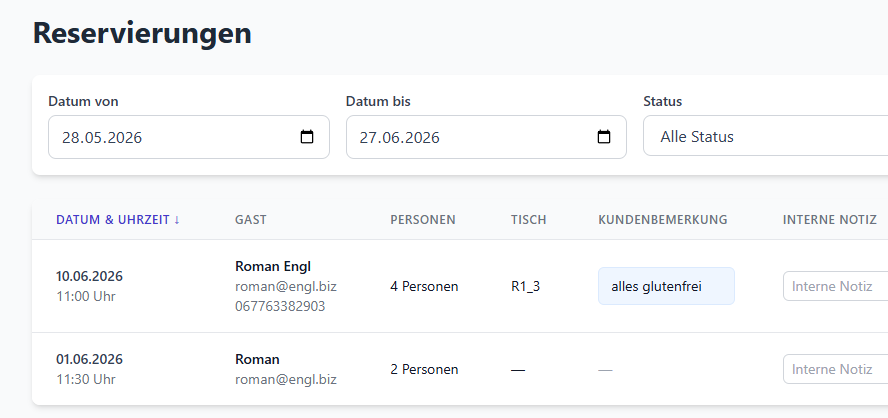
Task: Click the Gast column header
Action: [x=251, y=220]
